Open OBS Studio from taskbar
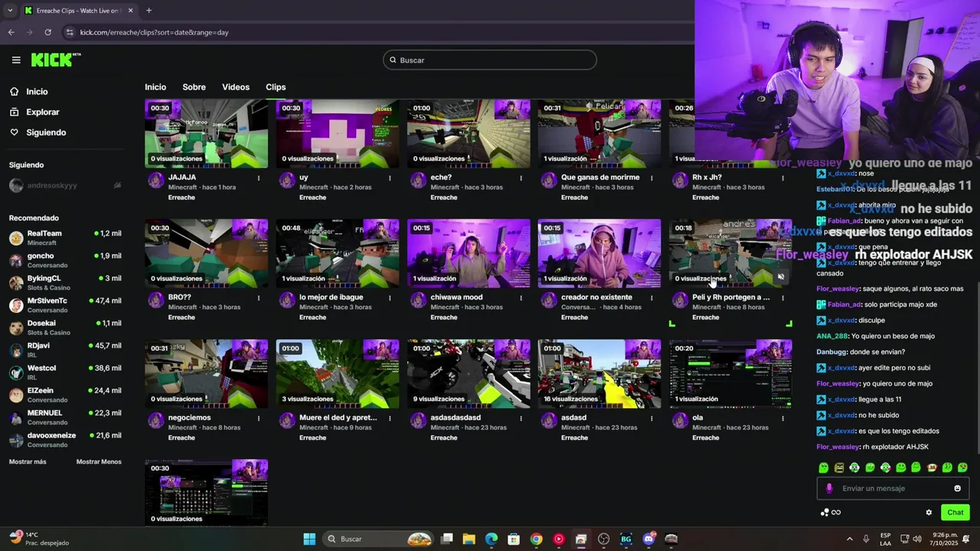 (x=603, y=539)
